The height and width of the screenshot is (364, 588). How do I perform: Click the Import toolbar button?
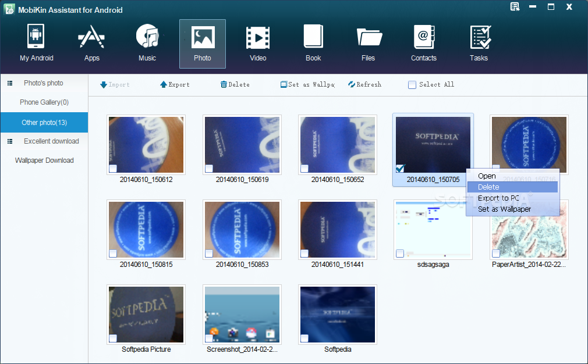point(115,85)
